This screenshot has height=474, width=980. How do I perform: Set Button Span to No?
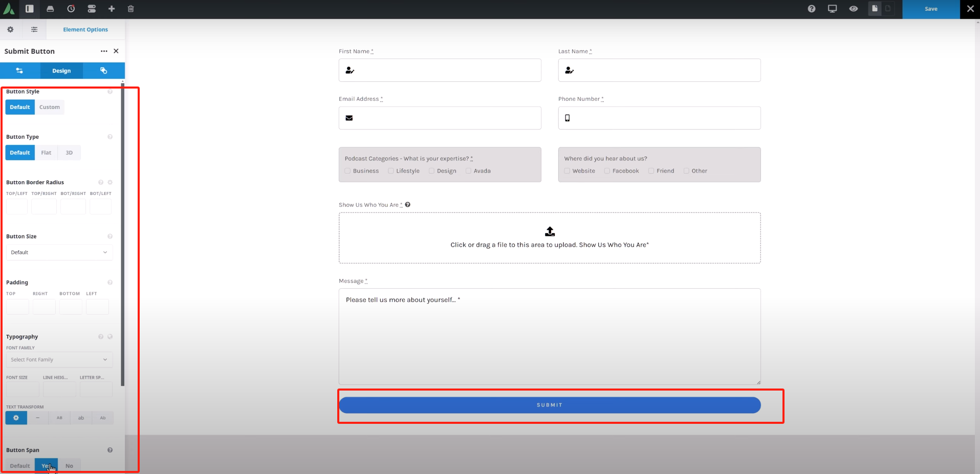[x=69, y=466]
